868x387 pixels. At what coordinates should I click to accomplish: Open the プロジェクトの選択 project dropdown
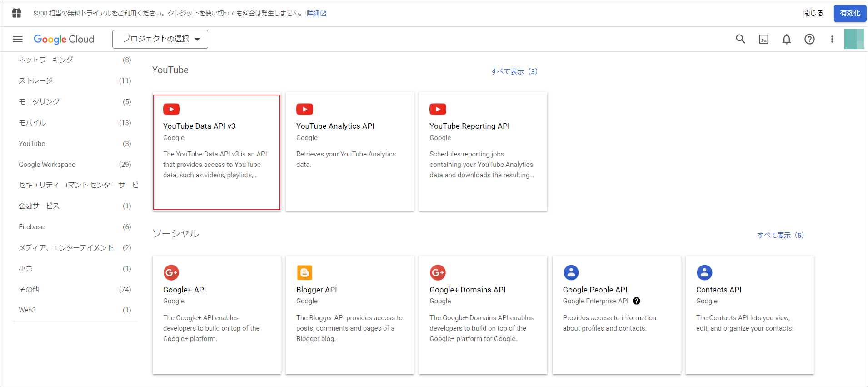[160, 39]
